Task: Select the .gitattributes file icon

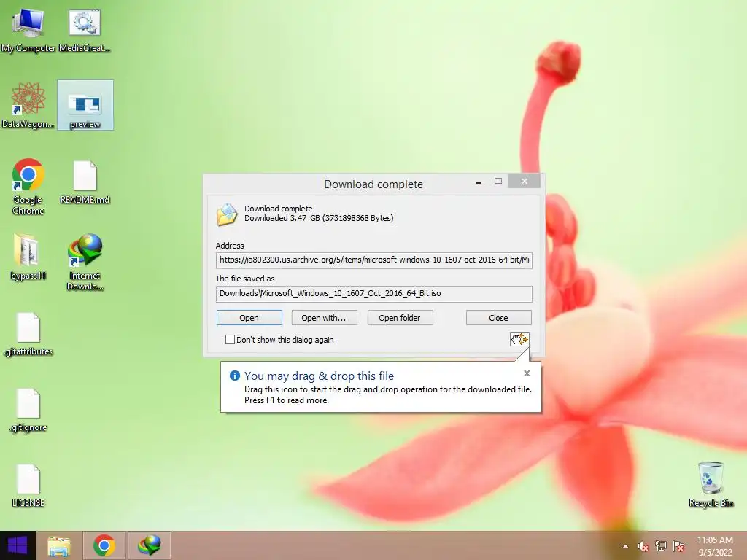Action: tap(28, 334)
